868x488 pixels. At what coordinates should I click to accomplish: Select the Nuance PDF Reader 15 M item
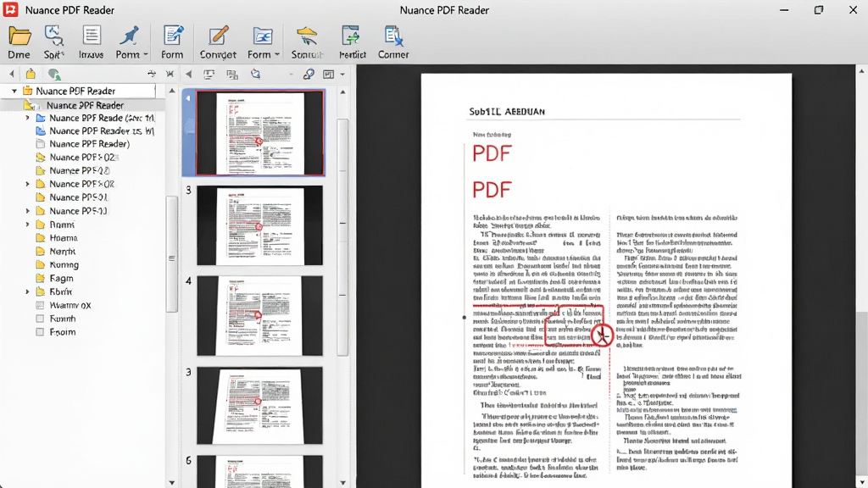point(95,131)
